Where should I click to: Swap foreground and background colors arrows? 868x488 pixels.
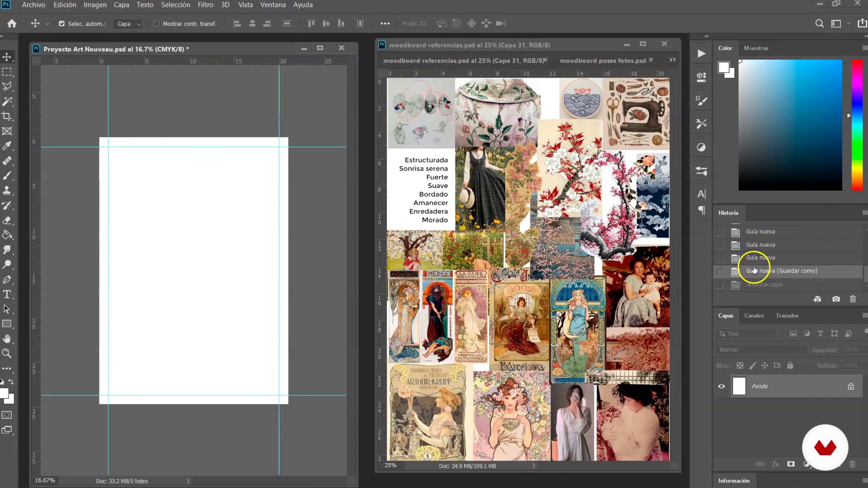11,382
